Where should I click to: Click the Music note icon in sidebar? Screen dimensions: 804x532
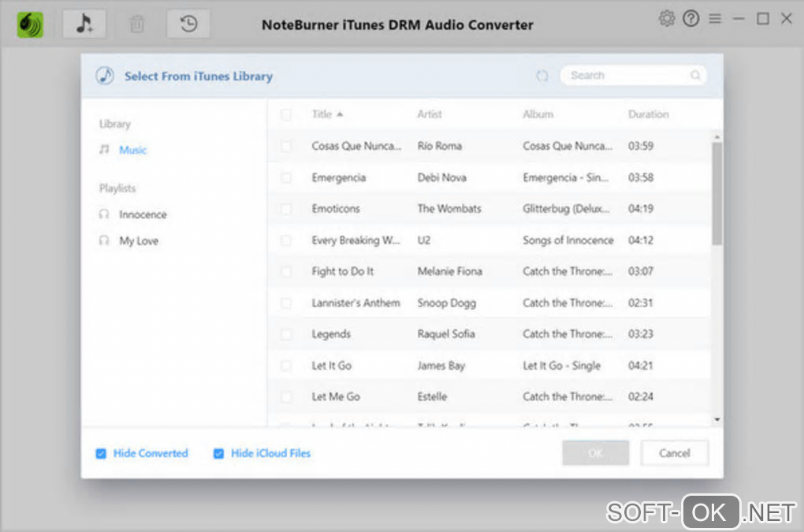[x=104, y=149]
